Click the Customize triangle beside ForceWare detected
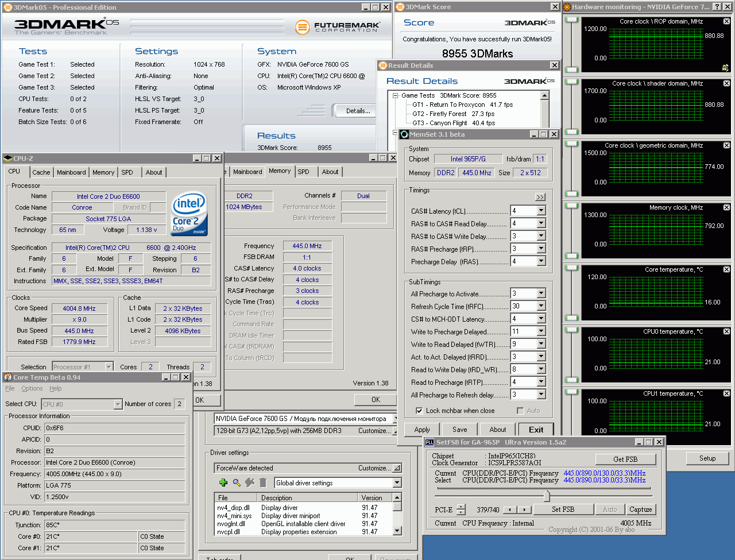 click(397, 468)
